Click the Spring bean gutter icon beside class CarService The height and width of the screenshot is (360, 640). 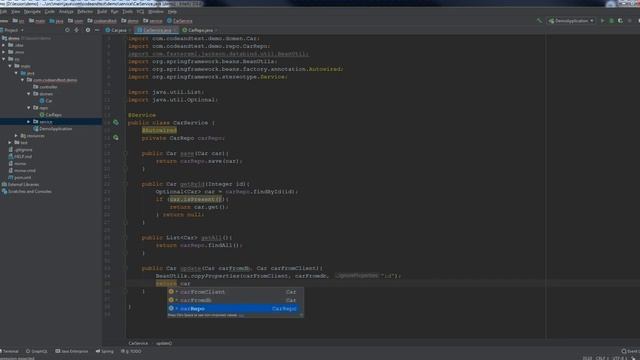click(x=116, y=122)
